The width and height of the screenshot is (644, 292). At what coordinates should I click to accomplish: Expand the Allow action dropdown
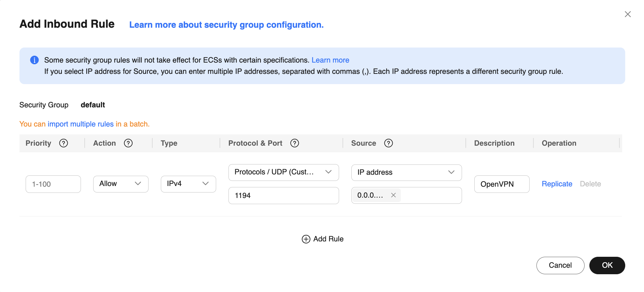pos(121,184)
